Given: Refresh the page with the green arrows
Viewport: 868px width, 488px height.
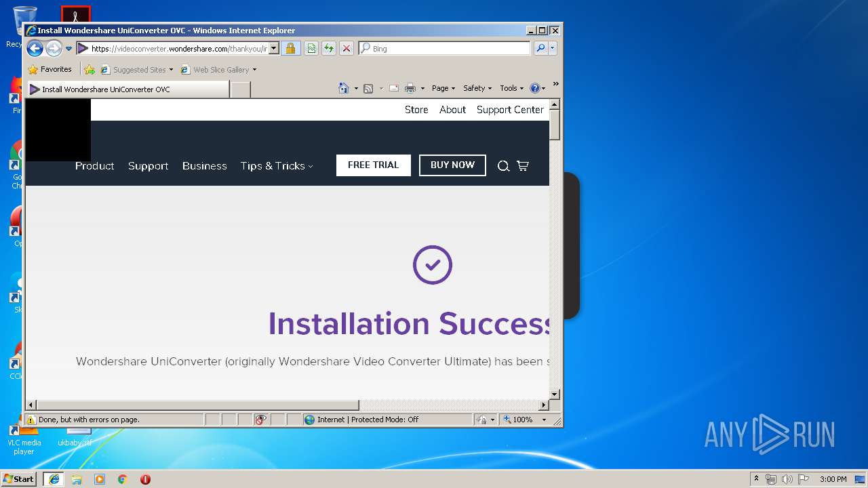Looking at the screenshot, I should [x=328, y=48].
